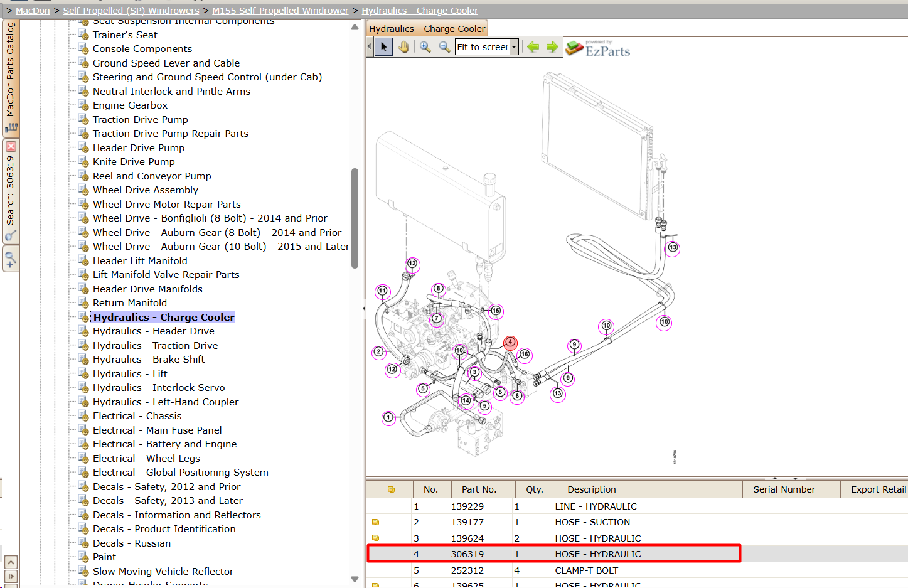The width and height of the screenshot is (908, 588).
Task: Open Wheel Drive Assembly tree item
Action: (146, 190)
